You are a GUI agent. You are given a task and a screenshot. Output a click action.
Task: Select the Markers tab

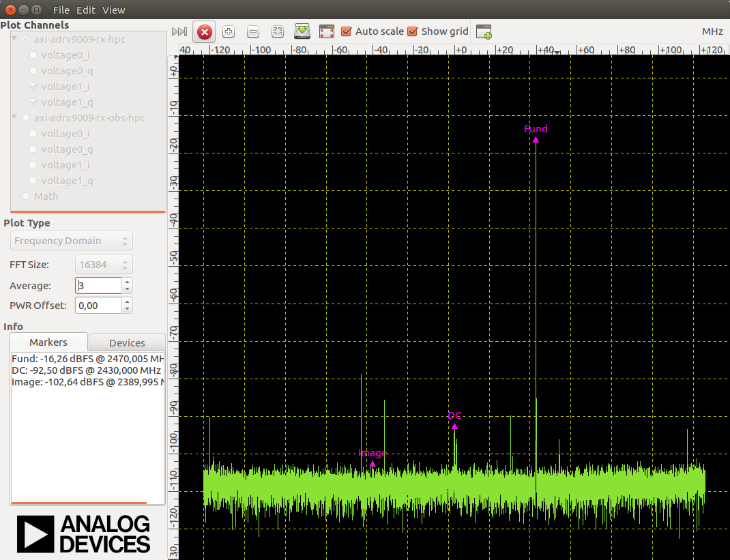tap(48, 342)
